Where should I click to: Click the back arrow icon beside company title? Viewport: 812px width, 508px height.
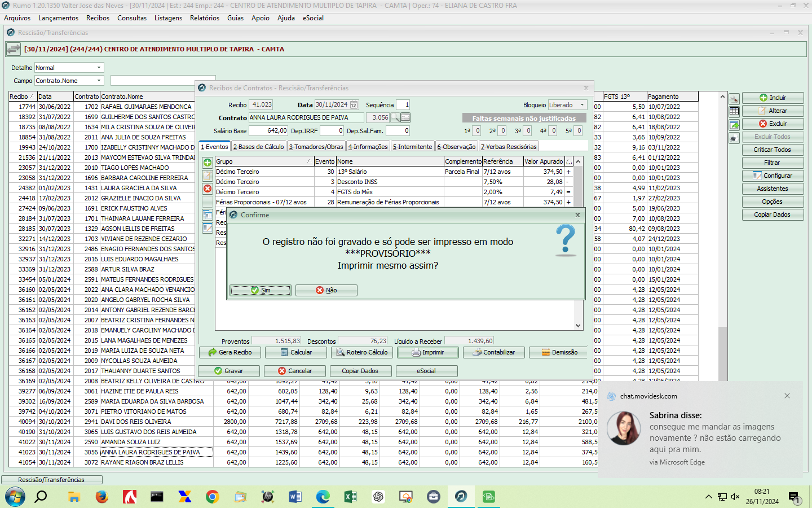coord(14,49)
